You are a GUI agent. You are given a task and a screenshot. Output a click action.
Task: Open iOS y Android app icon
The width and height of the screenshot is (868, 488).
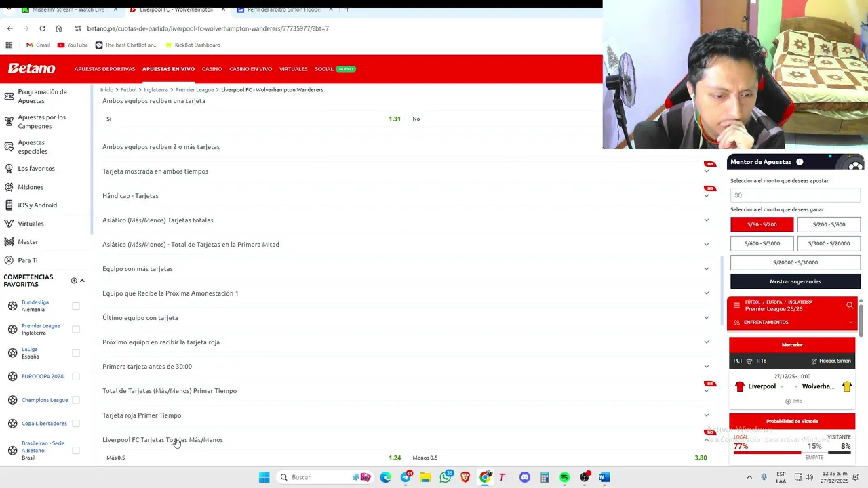click(x=9, y=205)
